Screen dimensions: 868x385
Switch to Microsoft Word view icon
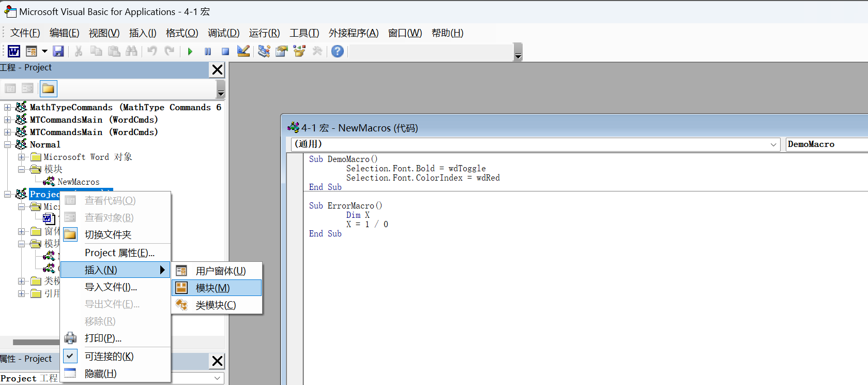[x=14, y=51]
